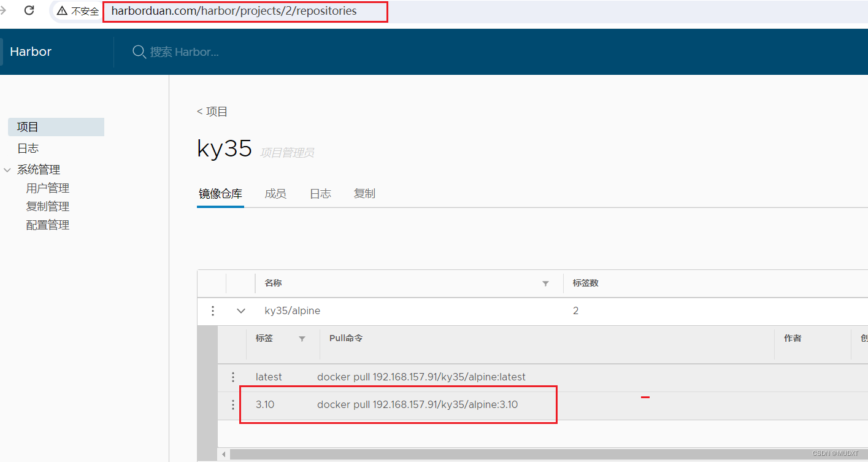Click the latest tag name
Screen dimensions: 868x462
point(269,377)
